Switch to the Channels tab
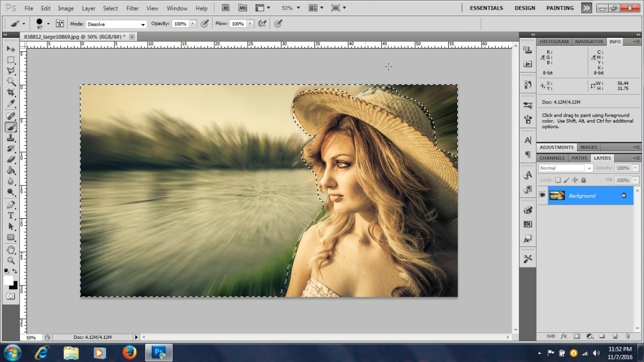 [552, 158]
